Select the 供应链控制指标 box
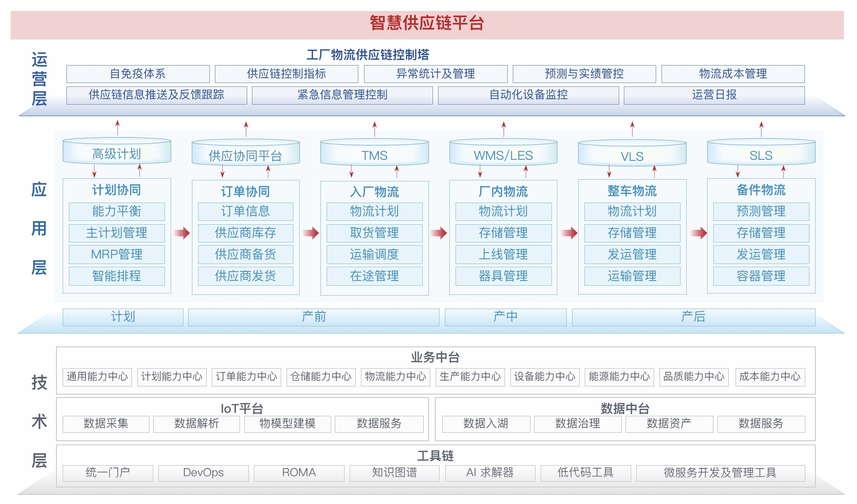857x504 pixels. (x=286, y=74)
